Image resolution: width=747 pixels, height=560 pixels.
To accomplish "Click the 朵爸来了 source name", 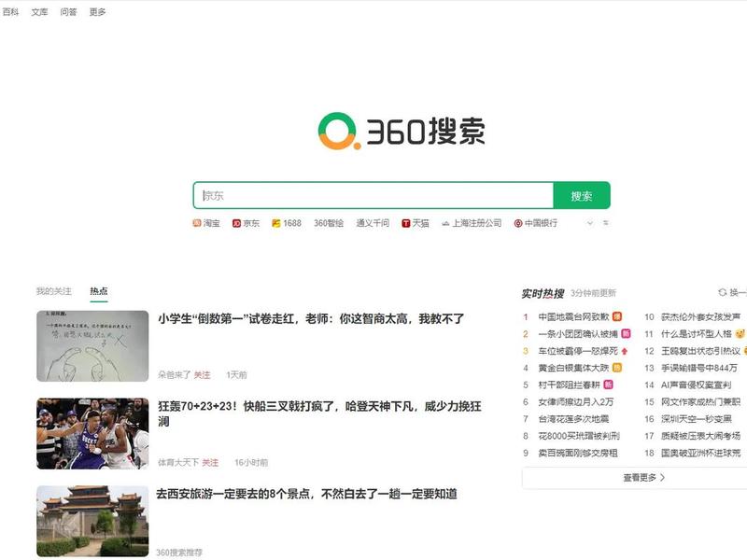I will [175, 375].
